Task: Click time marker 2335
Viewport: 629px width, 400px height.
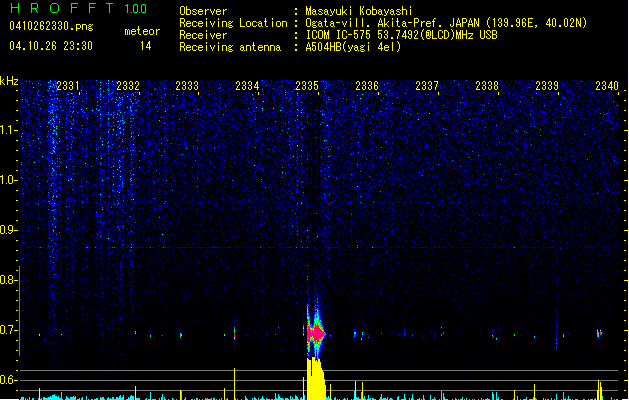Action: (x=307, y=86)
